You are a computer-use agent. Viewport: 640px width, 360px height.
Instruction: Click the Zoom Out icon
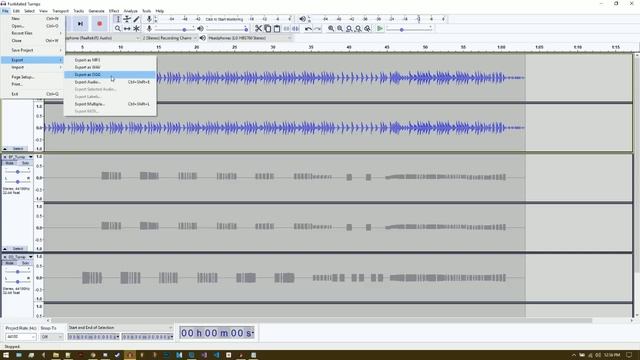[340, 29]
